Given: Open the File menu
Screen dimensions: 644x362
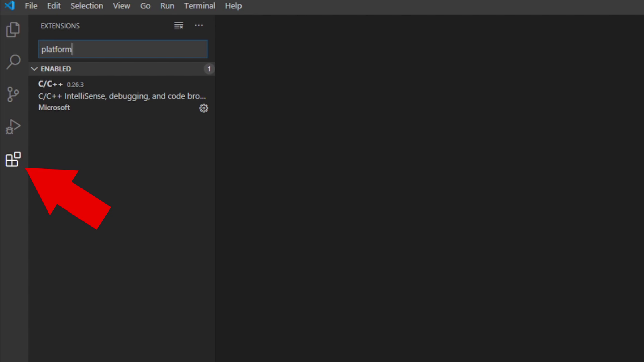Looking at the screenshot, I should click(x=31, y=6).
